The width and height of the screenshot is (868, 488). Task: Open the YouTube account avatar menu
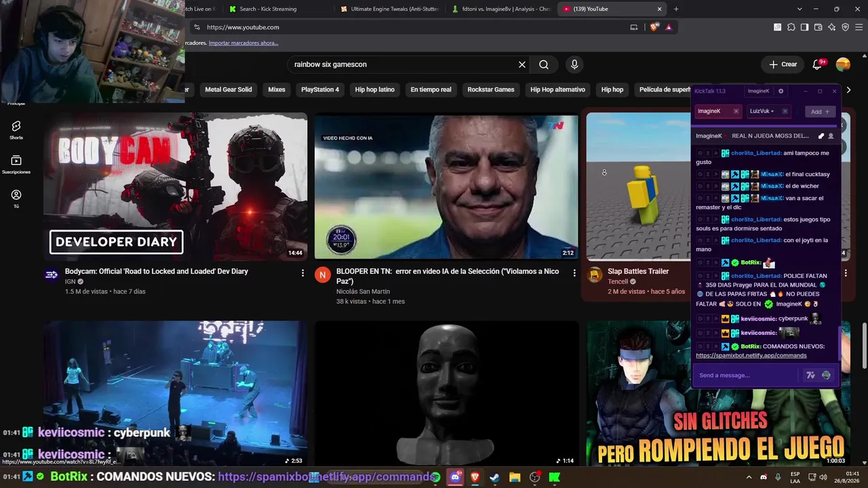843,64
